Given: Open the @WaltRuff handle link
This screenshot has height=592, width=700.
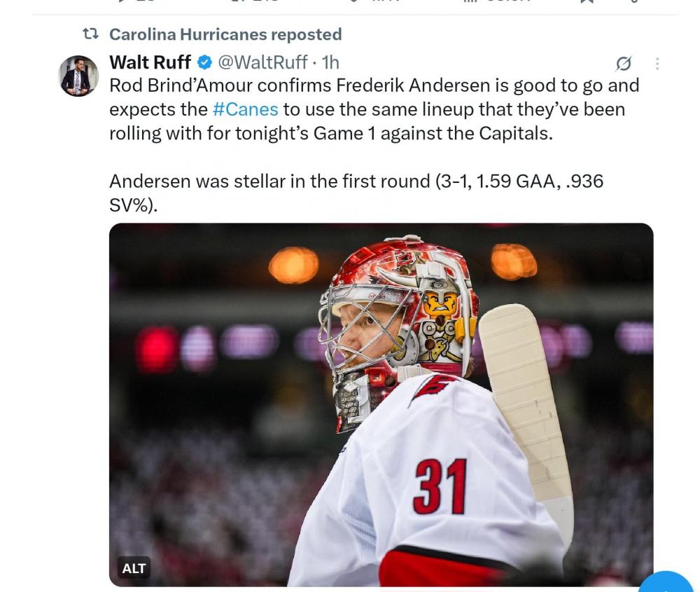Looking at the screenshot, I should 262,62.
